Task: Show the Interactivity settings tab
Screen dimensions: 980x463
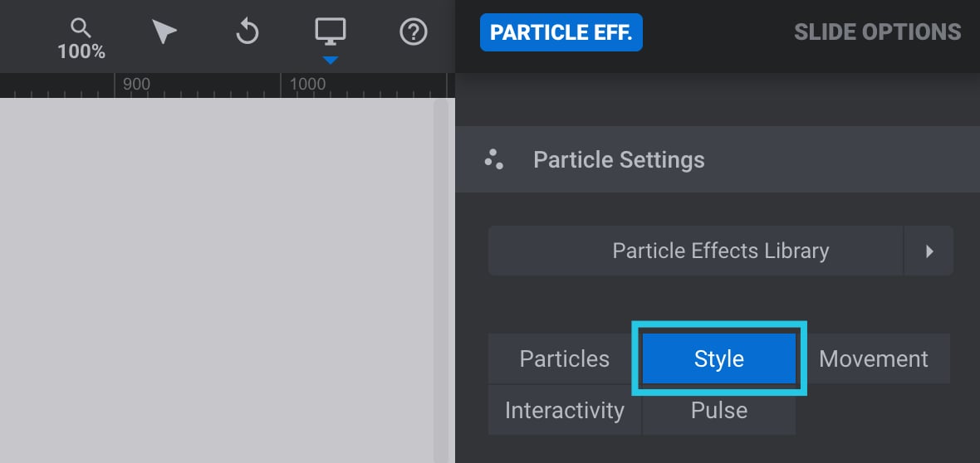Action: coord(565,411)
